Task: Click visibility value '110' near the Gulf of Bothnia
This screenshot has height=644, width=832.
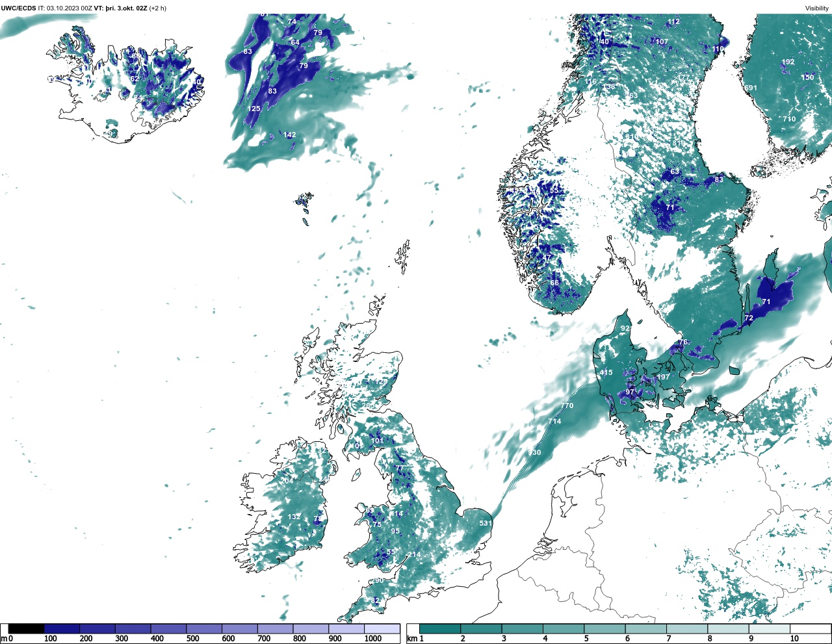Action: pos(718,49)
